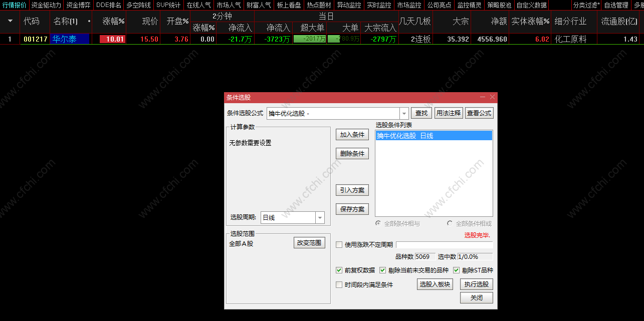Expand the 选股周期 日线 dropdown
Viewport: 644px width, 321px height.
(x=320, y=218)
